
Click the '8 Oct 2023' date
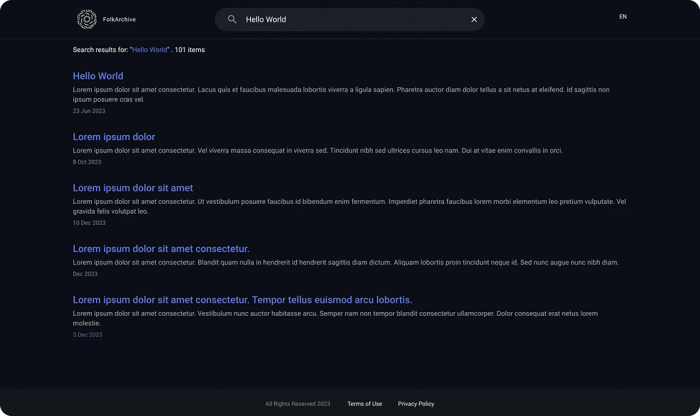[87, 162]
